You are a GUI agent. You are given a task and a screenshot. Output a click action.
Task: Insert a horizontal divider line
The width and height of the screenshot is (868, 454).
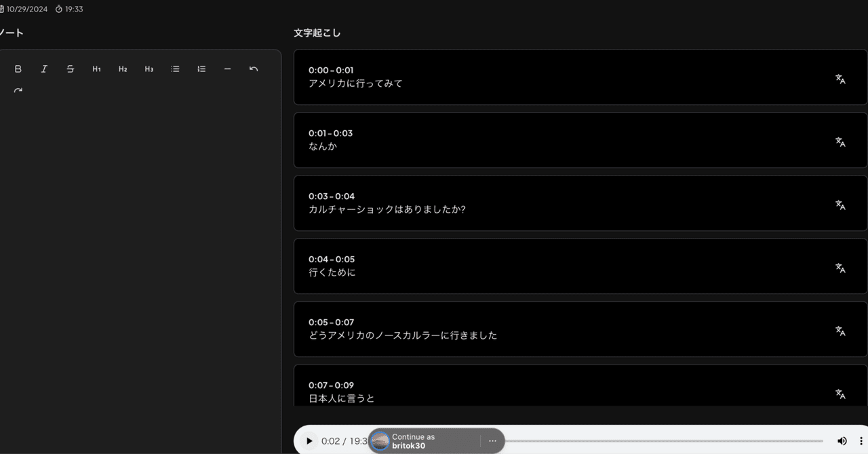click(227, 68)
